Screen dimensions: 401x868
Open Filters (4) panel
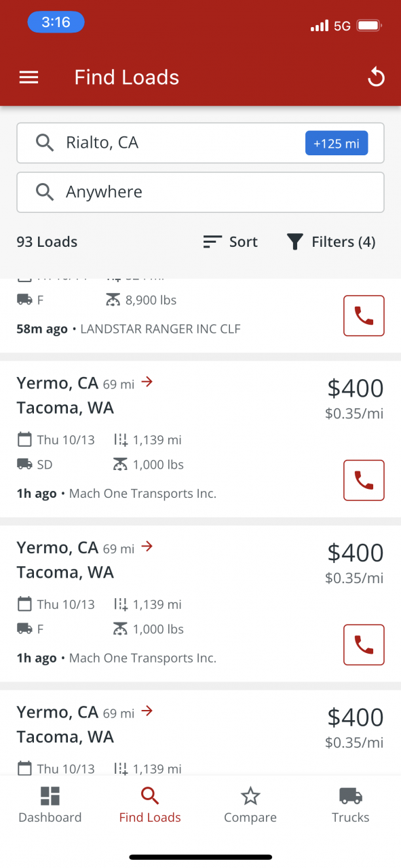pyautogui.click(x=331, y=242)
